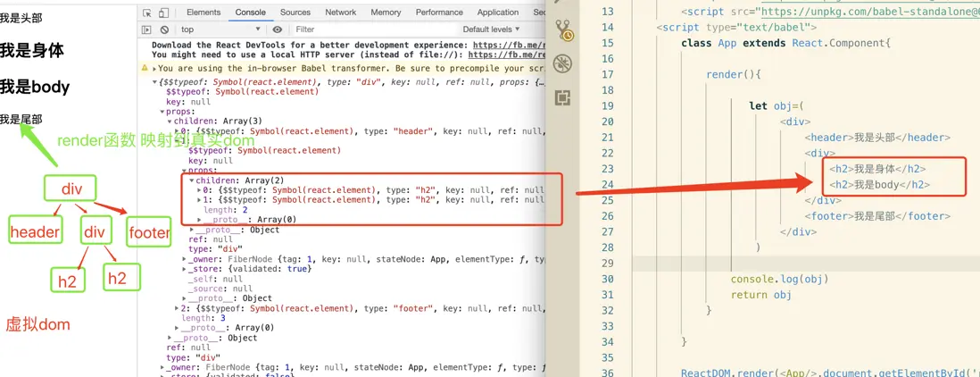This screenshot has width=980, height=377.
Task: Go to the Network tab
Action: tap(341, 12)
